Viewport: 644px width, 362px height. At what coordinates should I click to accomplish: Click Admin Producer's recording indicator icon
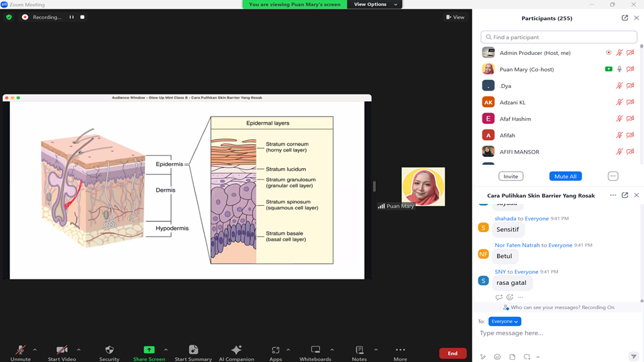(608, 52)
